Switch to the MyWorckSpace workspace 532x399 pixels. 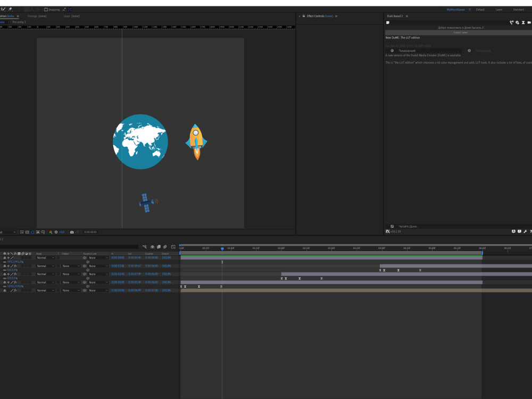point(456,10)
